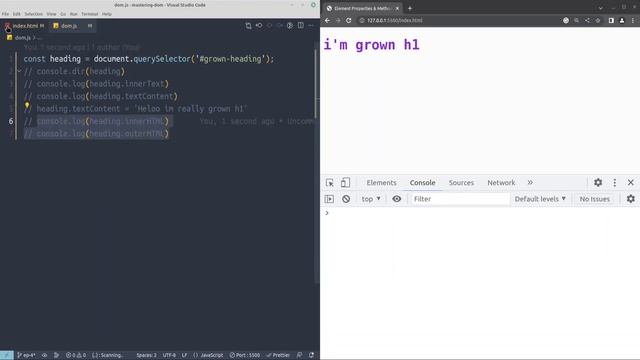Screen dimensions: 640x360
Task: Click Spaces: 2 indentation setting
Action: (x=147, y=355)
